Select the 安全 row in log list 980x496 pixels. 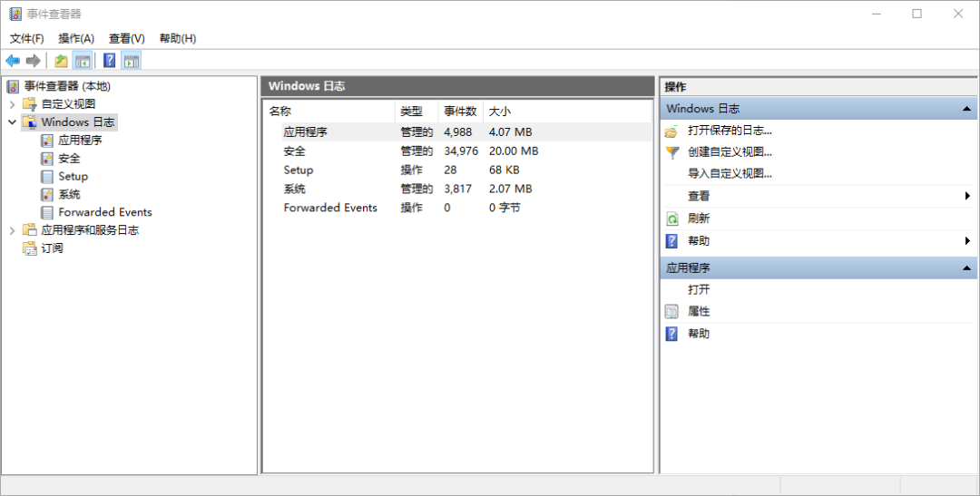pos(458,151)
